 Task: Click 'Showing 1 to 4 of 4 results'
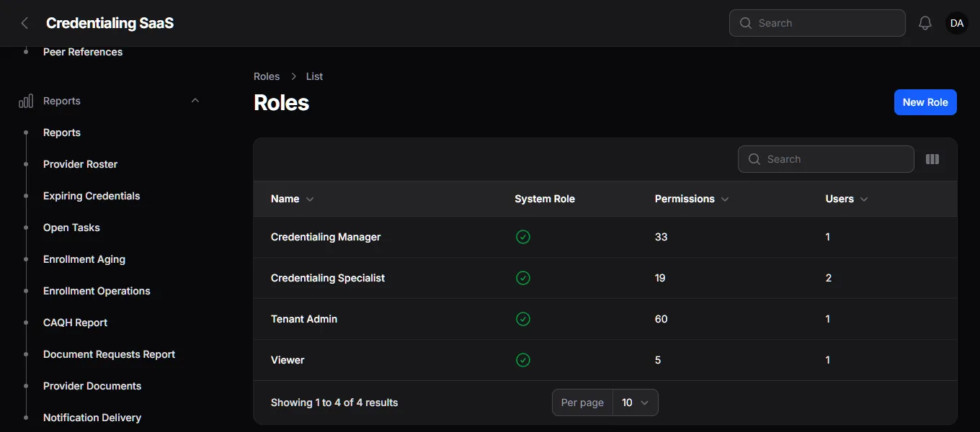334,402
